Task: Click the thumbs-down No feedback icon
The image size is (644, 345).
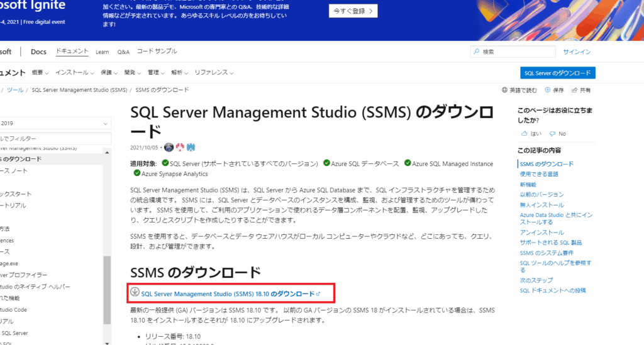Action: click(x=553, y=134)
